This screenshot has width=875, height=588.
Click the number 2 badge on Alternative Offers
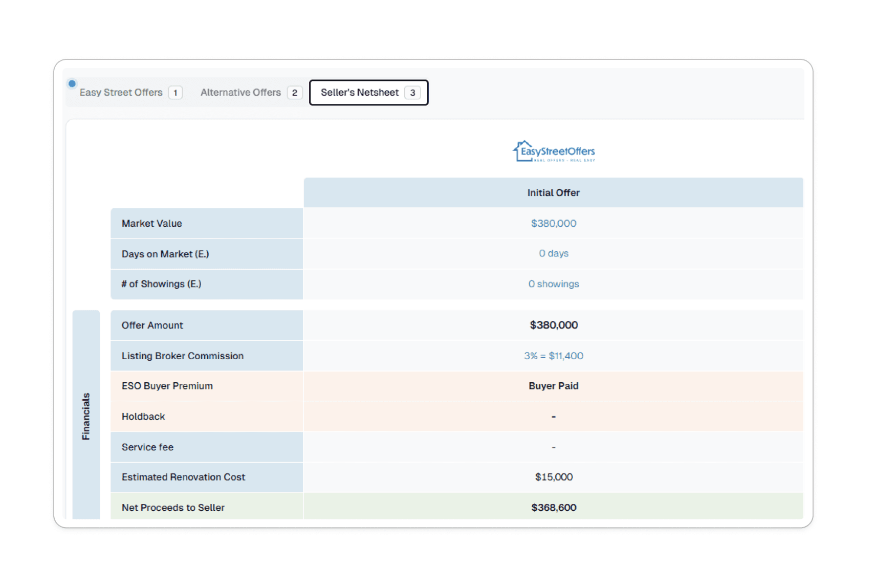click(294, 93)
